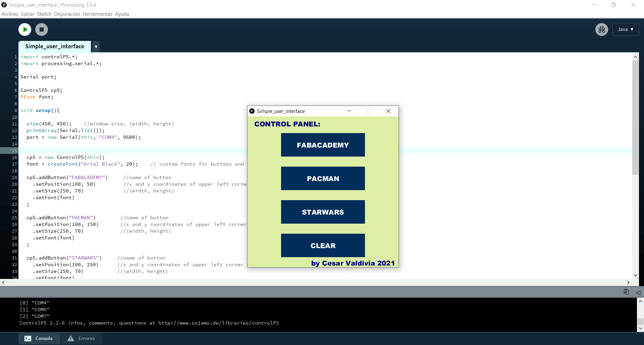Screen dimensions: 644x345
Task: Close the Simple_user_interface sketch window
Action: click(x=388, y=111)
